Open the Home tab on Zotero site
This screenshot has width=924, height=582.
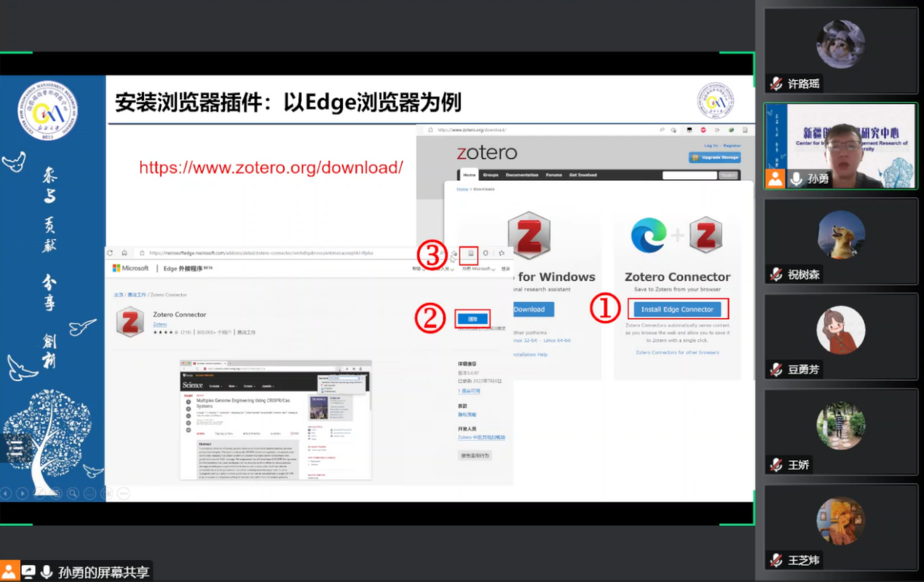(470, 175)
